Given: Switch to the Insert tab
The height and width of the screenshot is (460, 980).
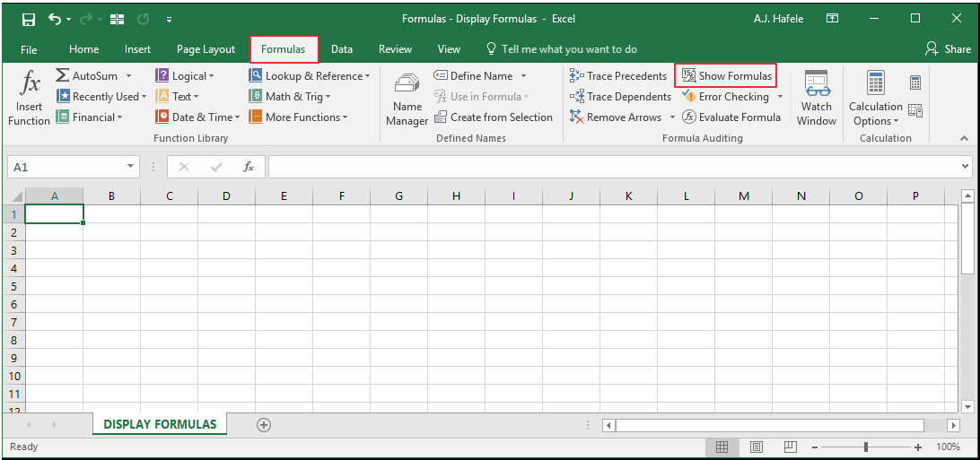Looking at the screenshot, I should (137, 49).
